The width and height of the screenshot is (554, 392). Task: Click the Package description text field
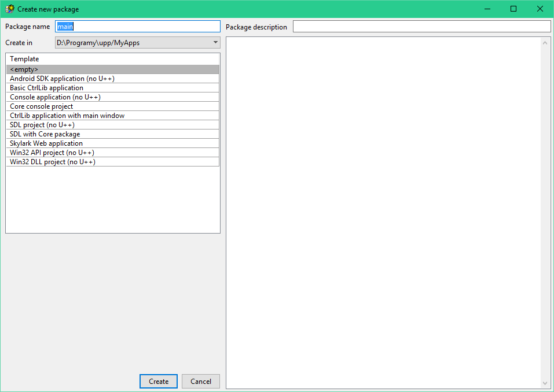[x=421, y=27]
